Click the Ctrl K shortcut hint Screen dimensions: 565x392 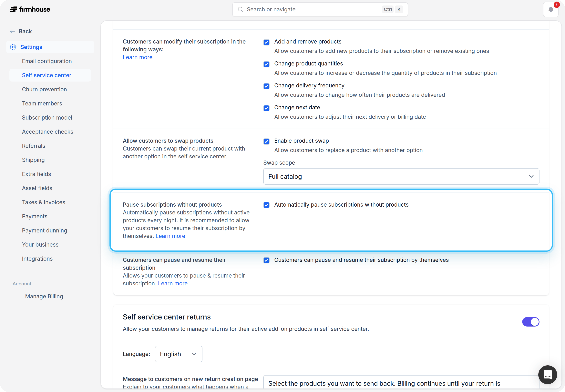392,9
